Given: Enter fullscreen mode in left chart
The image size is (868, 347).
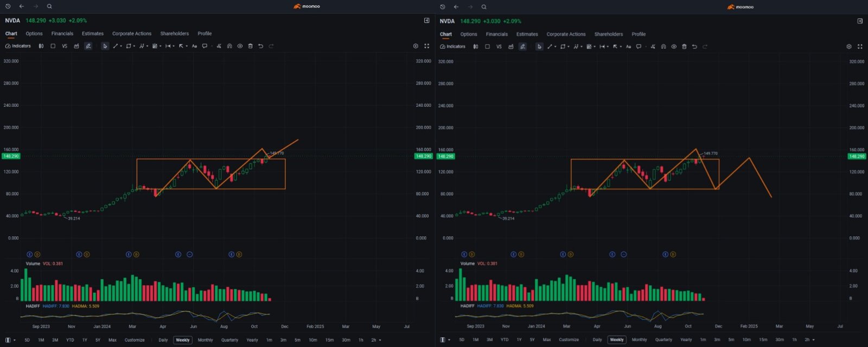Looking at the screenshot, I should click(426, 46).
